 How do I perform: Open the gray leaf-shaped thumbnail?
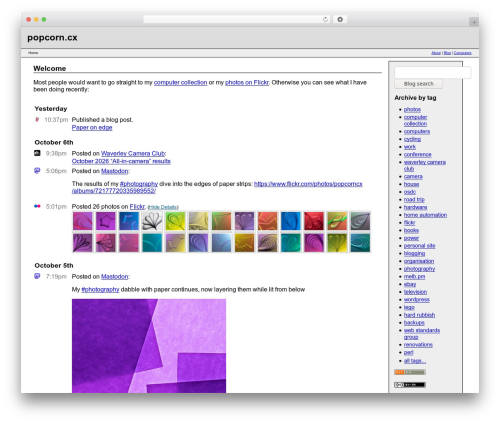pyautogui.click(x=360, y=221)
